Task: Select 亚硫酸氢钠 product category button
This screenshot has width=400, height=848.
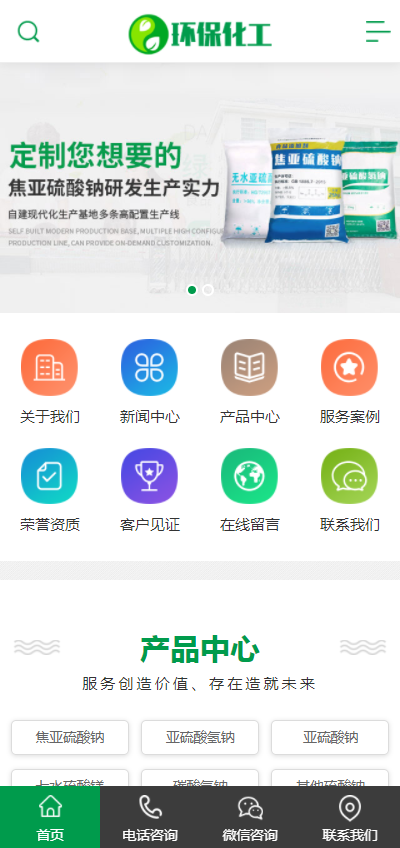Action: (200, 737)
